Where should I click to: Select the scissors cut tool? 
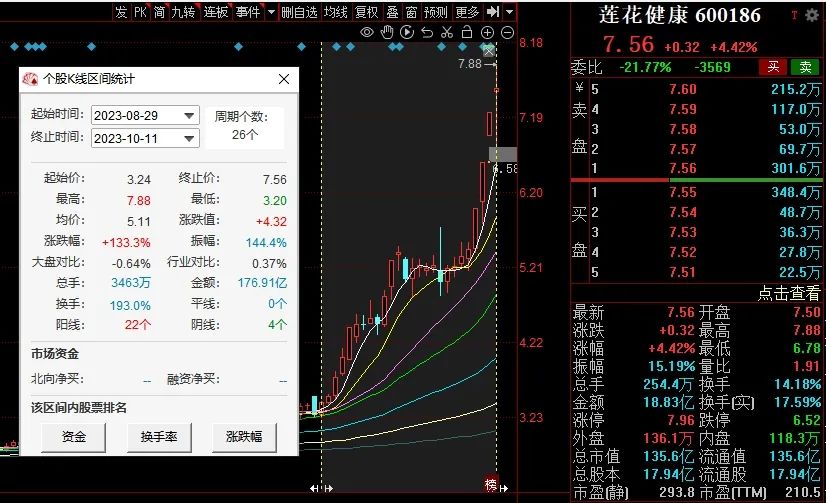[447, 33]
